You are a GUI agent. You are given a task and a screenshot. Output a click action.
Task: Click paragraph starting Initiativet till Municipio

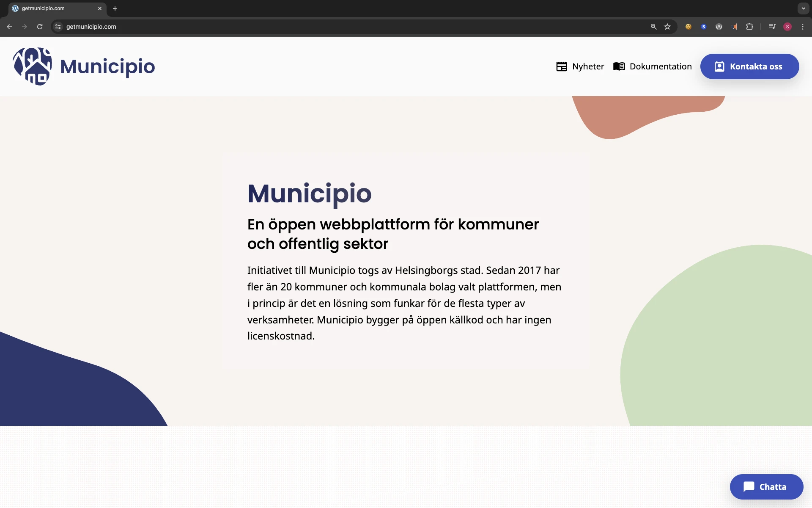point(404,303)
